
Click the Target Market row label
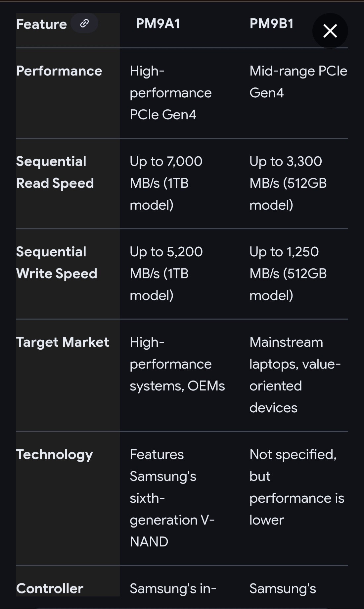[x=63, y=342]
